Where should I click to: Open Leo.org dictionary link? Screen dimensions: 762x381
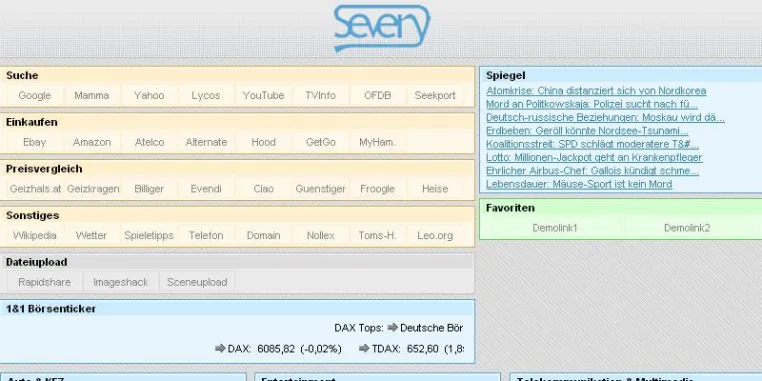point(434,235)
